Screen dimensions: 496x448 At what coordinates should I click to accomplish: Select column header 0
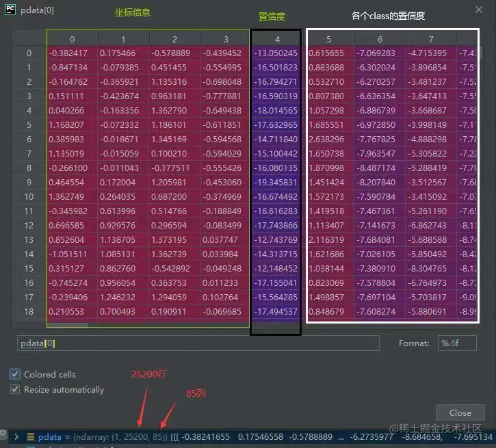(73, 39)
